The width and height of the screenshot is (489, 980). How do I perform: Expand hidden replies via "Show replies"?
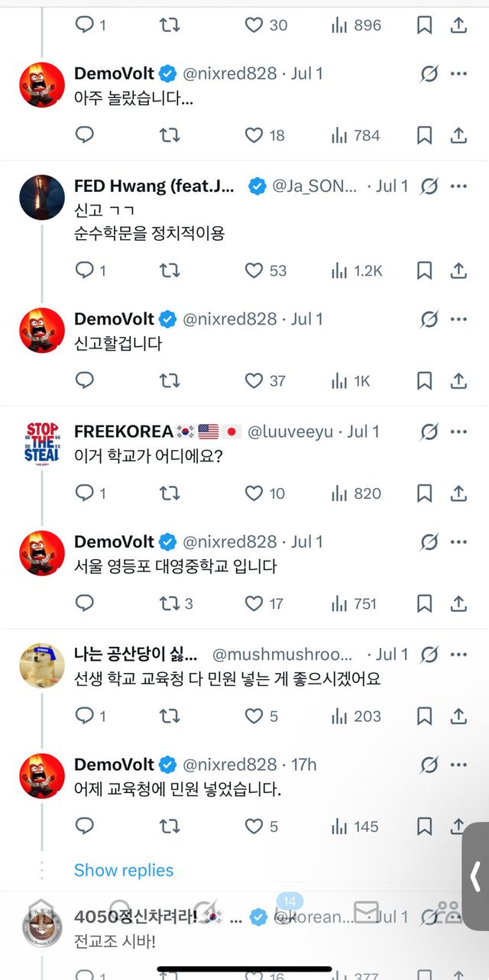(124, 870)
